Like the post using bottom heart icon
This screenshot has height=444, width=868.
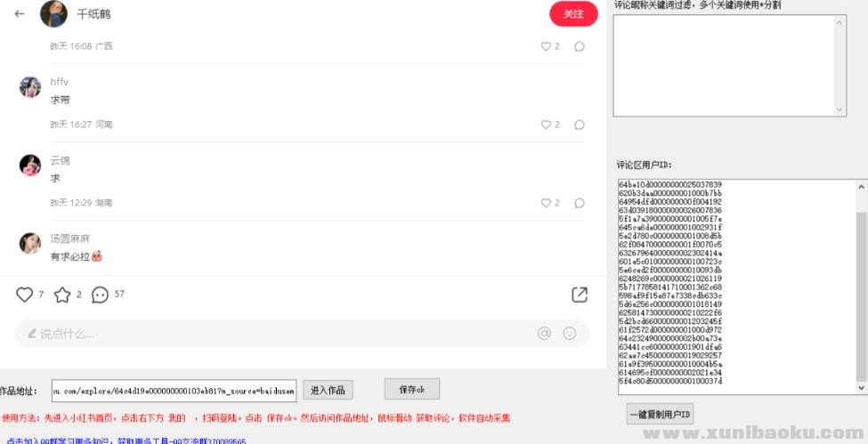coord(25,295)
